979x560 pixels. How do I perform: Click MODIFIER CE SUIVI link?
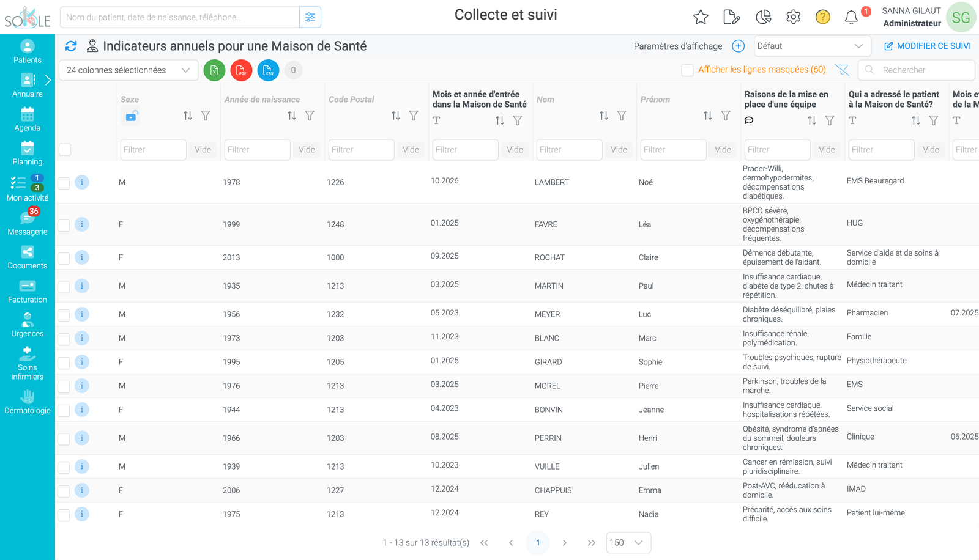click(928, 46)
